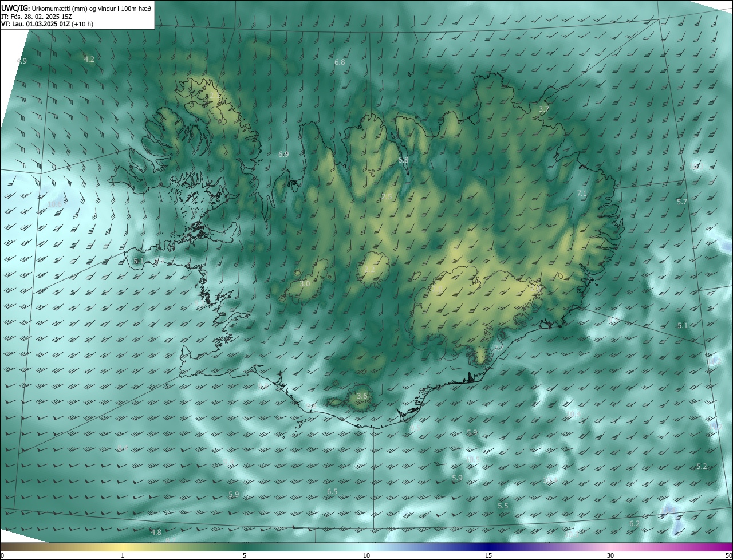Click the 5.5 value label on the map
Viewport: 733px width, 560px height.
click(503, 506)
